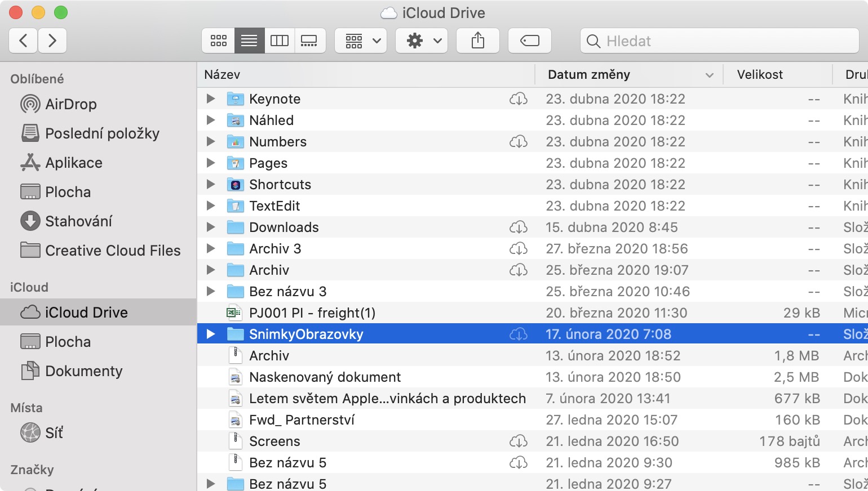Open AirDrop in the sidebar
Image resolution: width=868 pixels, height=491 pixels.
point(98,104)
